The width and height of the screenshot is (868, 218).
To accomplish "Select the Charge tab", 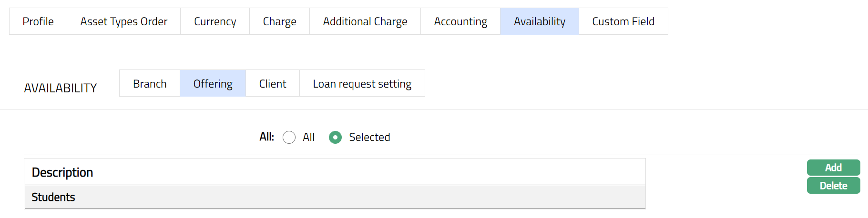I will pos(279,21).
